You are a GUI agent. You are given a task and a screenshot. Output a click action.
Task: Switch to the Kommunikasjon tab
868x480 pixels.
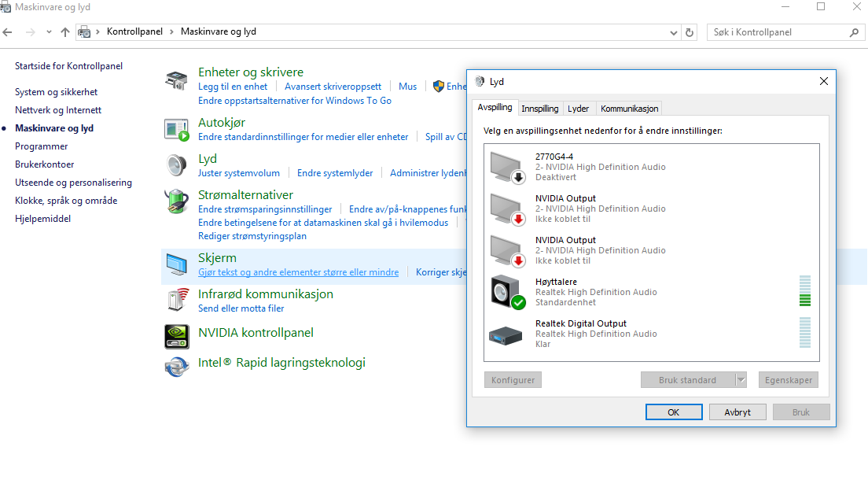click(x=630, y=109)
